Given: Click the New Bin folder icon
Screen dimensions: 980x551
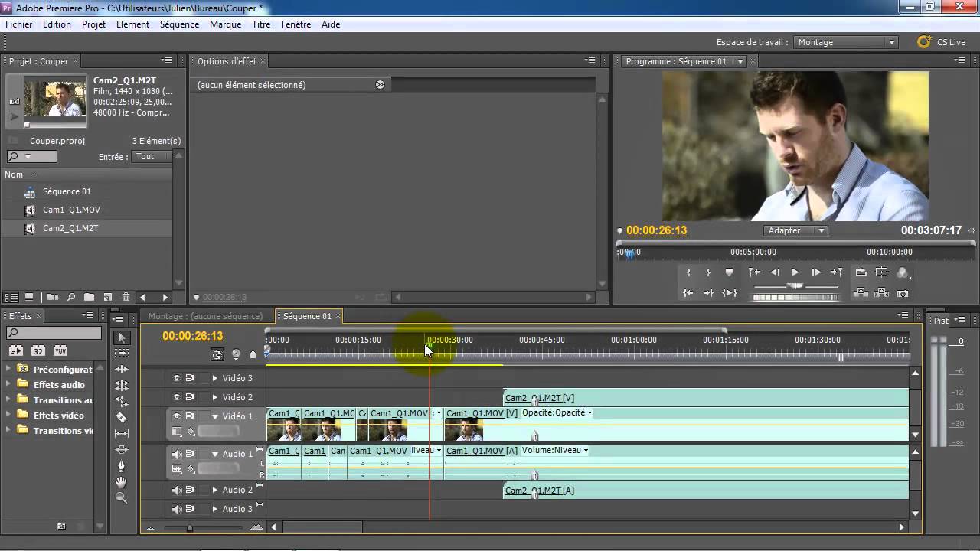Looking at the screenshot, I should [x=89, y=297].
